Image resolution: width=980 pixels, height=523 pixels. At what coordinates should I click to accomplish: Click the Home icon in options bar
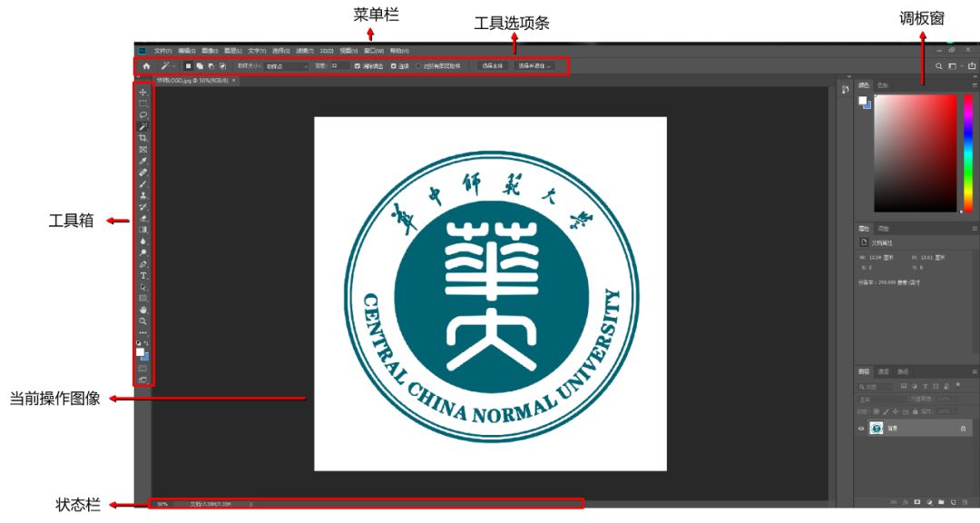(146, 65)
